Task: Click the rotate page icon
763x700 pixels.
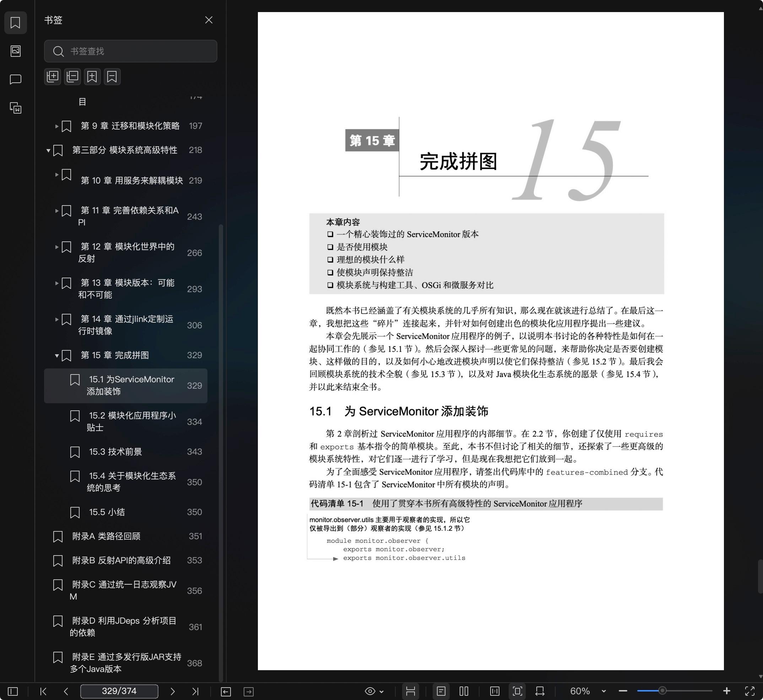Action: coord(540,692)
